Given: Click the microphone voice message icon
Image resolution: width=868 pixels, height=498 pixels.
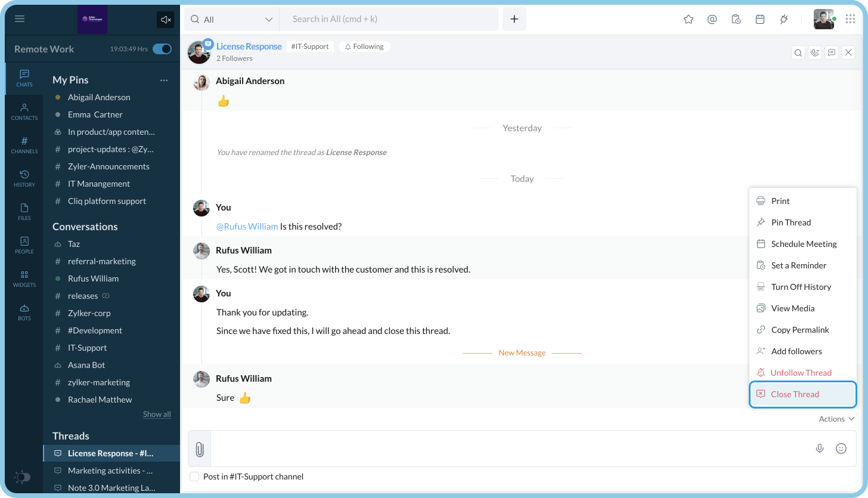Looking at the screenshot, I should tap(820, 448).
